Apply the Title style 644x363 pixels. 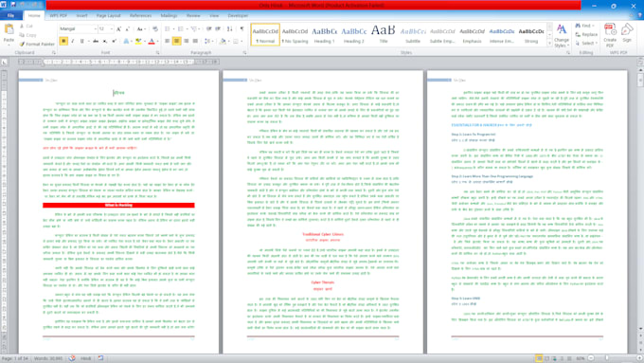pos(384,34)
